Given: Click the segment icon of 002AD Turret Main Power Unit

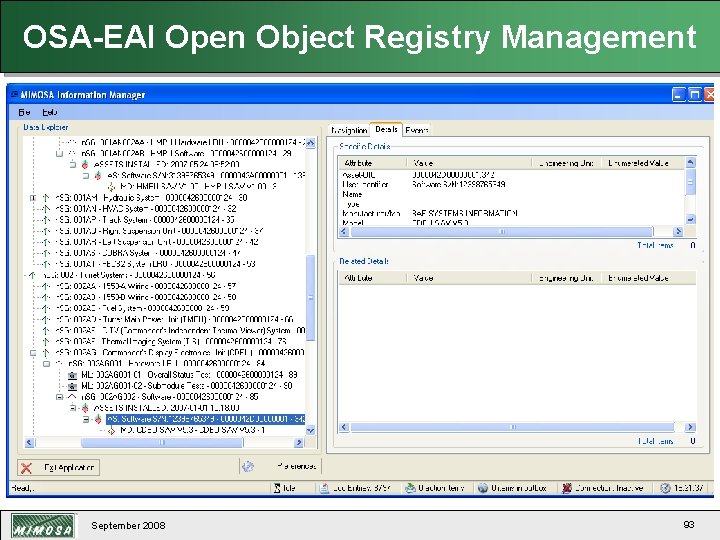Looking at the screenshot, I should pyautogui.click(x=45, y=320).
